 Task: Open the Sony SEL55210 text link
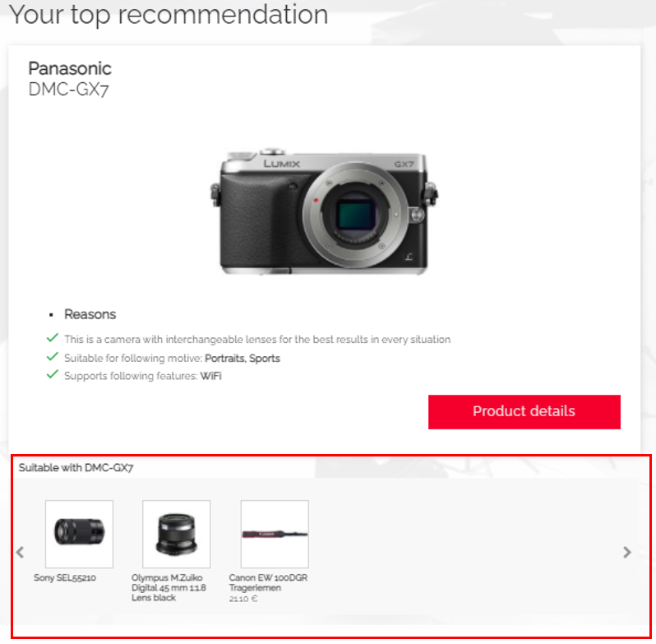click(65, 578)
